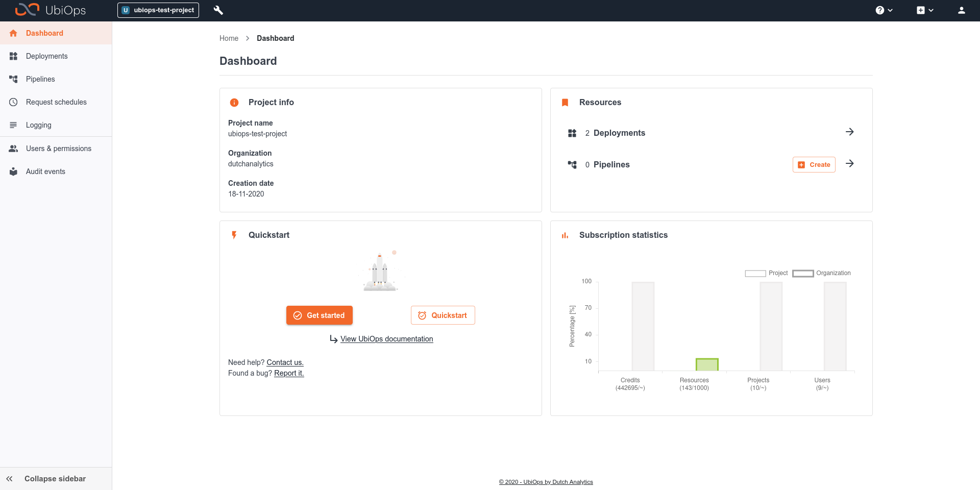Click the Audit events icon
This screenshot has height=490, width=980.
pyautogui.click(x=13, y=171)
